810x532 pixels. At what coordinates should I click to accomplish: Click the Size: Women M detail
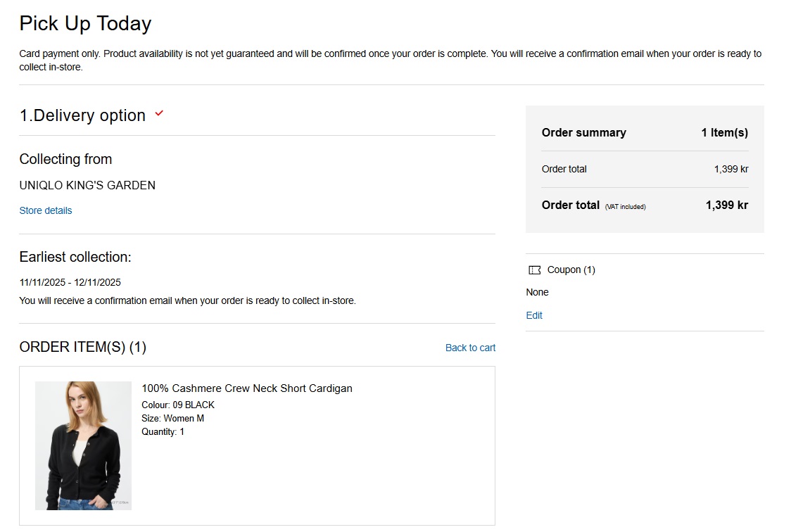(x=172, y=418)
